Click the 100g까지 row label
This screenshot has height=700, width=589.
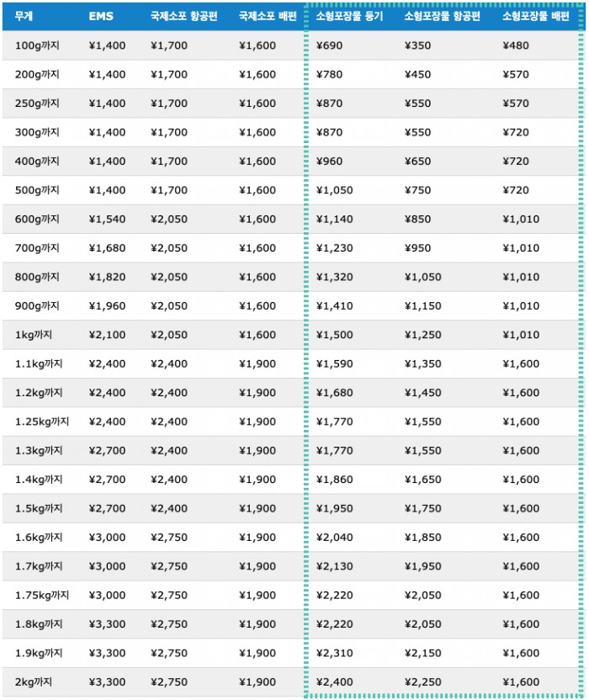tap(37, 45)
